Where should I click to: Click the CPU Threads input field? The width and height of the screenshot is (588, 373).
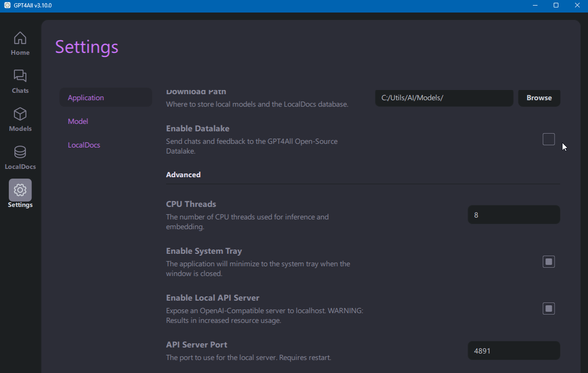click(514, 215)
